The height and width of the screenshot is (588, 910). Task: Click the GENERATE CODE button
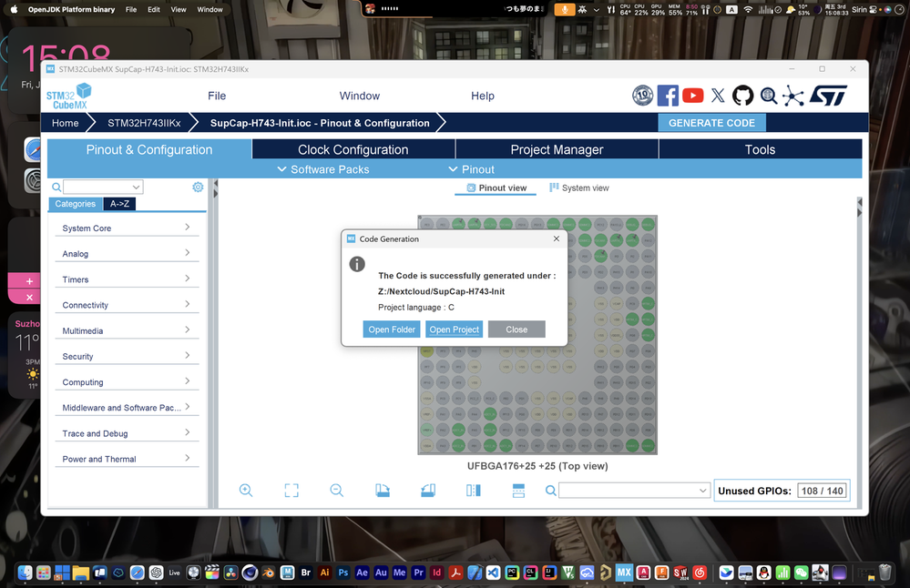click(712, 122)
